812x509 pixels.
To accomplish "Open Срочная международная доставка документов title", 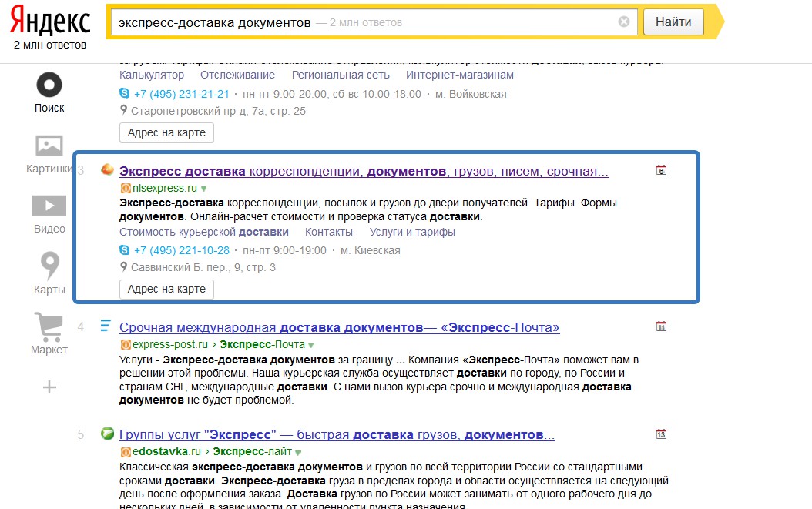I will tap(339, 328).
